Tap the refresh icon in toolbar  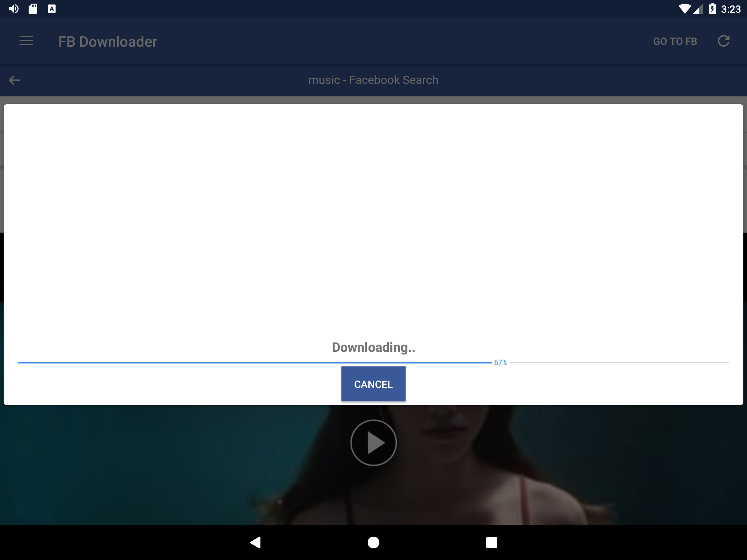click(724, 41)
